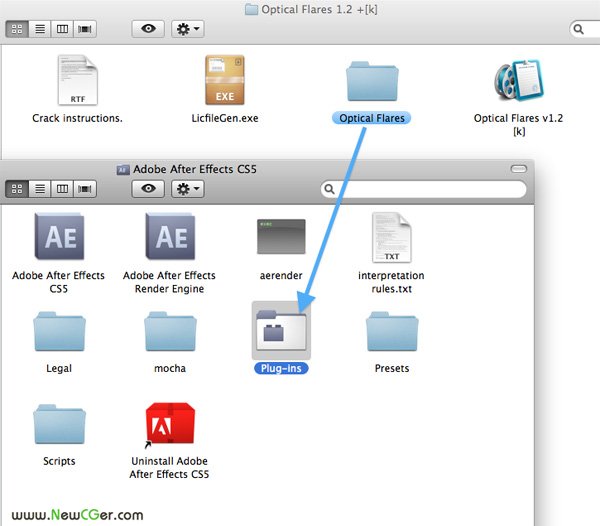Viewport: 600px width, 526px height.
Task: Select the interpretation rules.txt file icon
Action: (x=392, y=237)
